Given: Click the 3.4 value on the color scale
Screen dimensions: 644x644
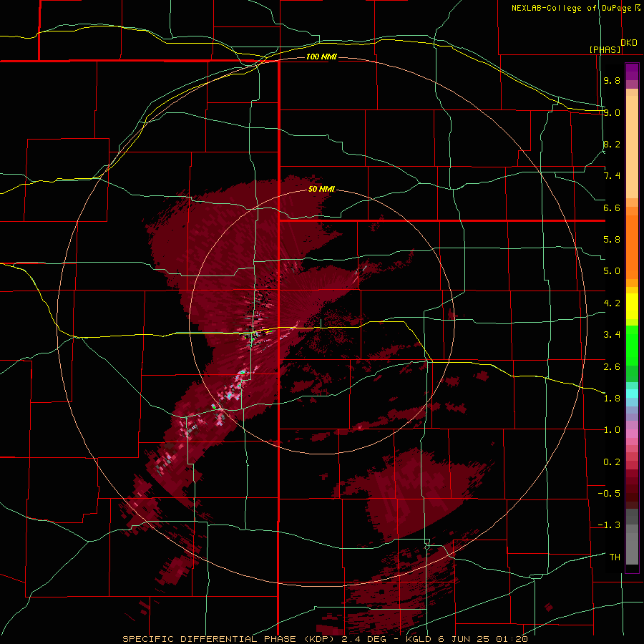Looking at the screenshot, I should coord(612,335).
